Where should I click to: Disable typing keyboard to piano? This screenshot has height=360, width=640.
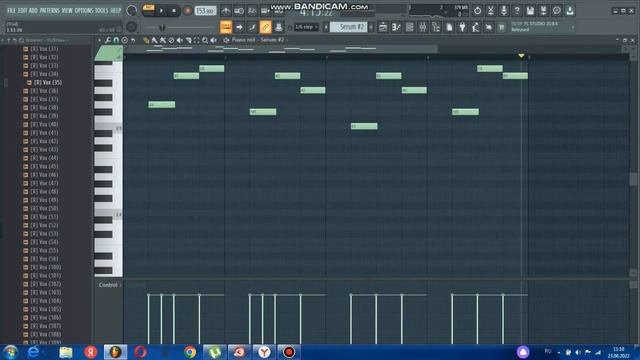(226, 27)
